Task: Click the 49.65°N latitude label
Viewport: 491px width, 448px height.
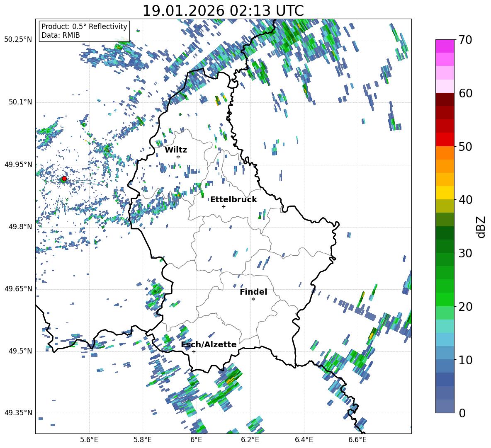Action: 18,288
